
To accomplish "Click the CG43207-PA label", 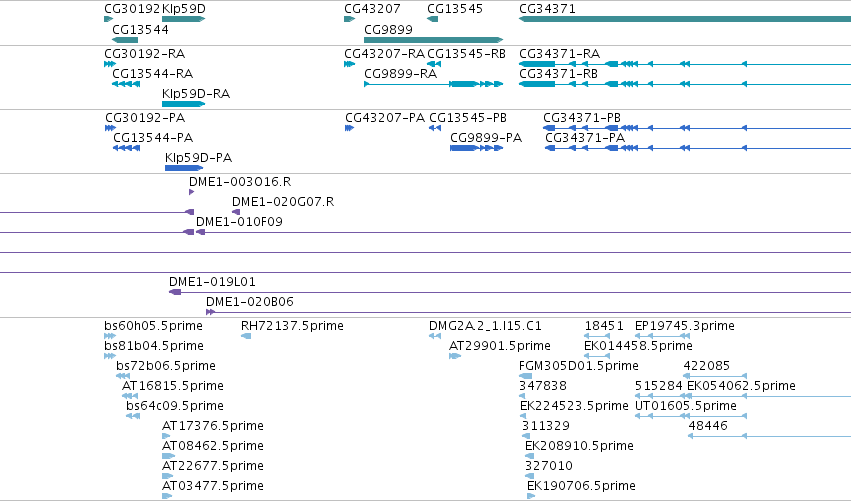I will click(x=385, y=118).
